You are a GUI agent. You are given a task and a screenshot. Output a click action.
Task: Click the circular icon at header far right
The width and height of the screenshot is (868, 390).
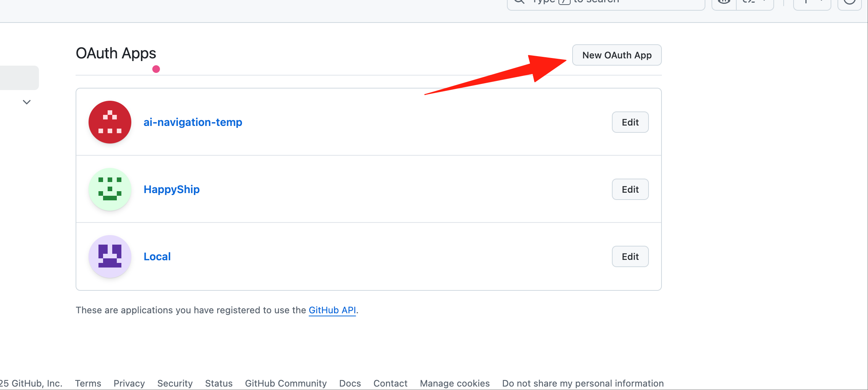click(x=850, y=2)
